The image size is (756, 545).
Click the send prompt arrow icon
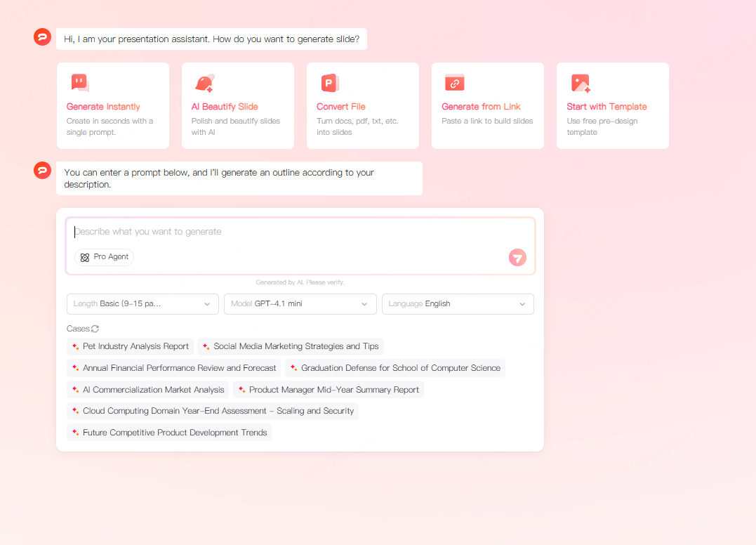pos(517,257)
